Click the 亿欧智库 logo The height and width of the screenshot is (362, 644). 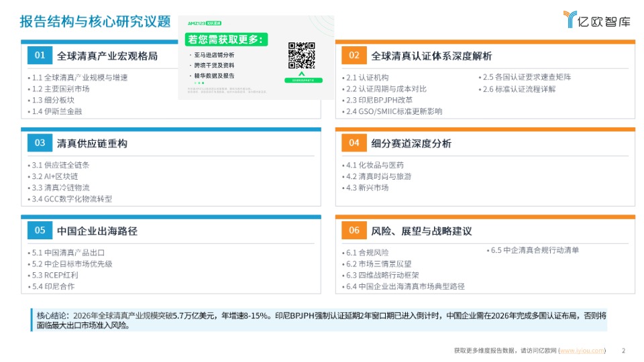click(597, 19)
